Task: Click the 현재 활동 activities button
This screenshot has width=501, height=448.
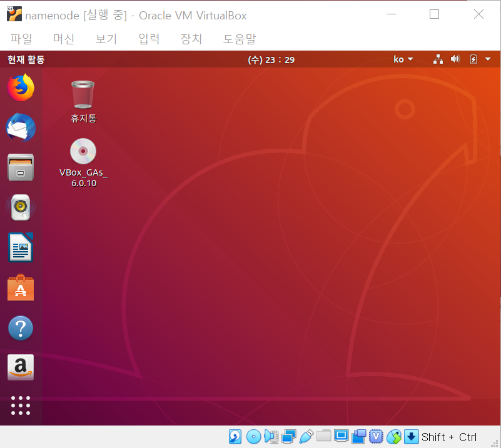Action: click(26, 59)
